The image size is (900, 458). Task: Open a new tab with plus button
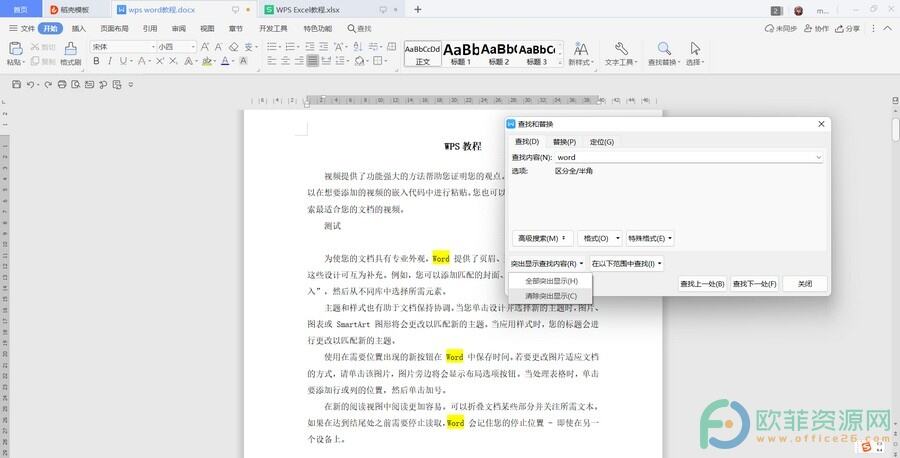click(418, 9)
